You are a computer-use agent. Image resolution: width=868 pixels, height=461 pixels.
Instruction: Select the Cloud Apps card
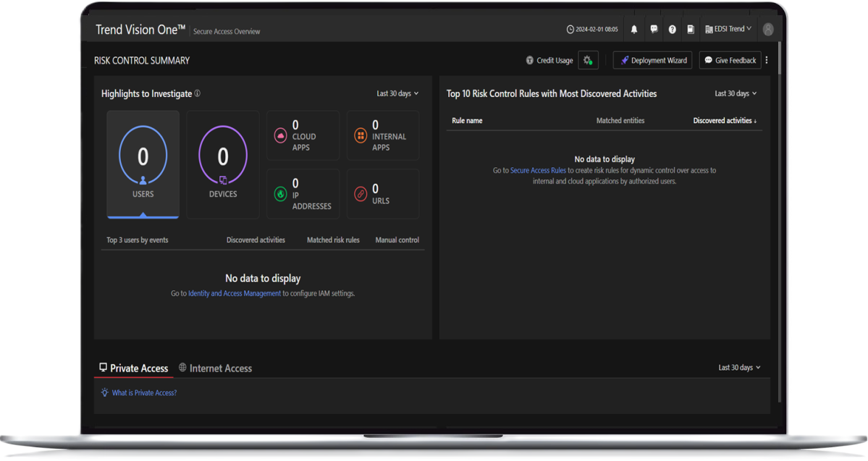point(303,135)
